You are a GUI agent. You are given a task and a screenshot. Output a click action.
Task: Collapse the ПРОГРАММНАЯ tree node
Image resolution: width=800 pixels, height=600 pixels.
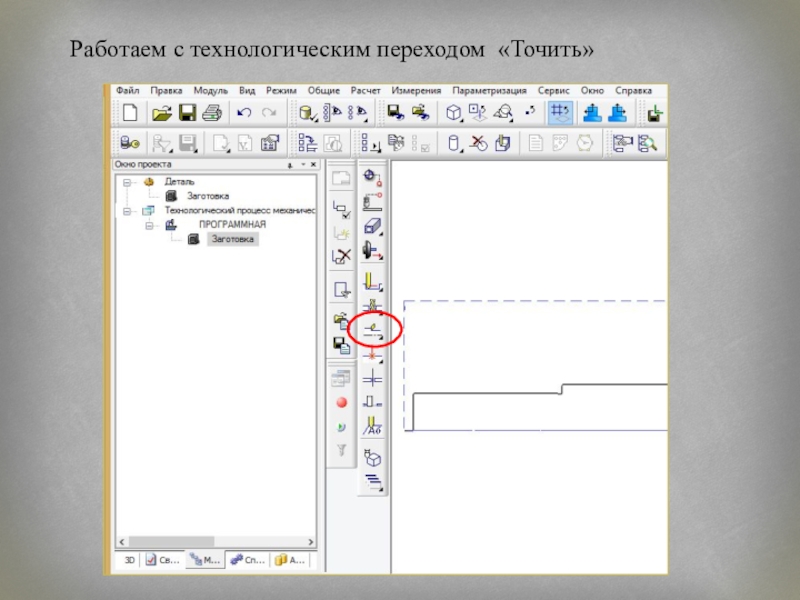click(x=148, y=226)
